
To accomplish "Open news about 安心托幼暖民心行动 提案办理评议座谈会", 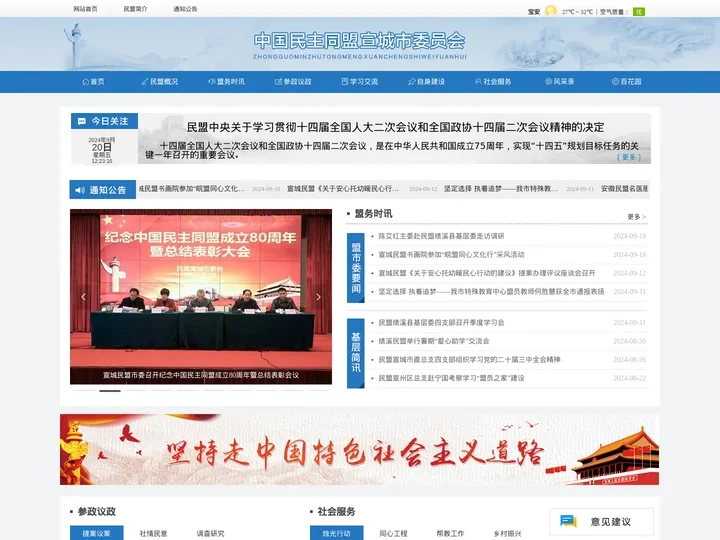I will point(486,273).
